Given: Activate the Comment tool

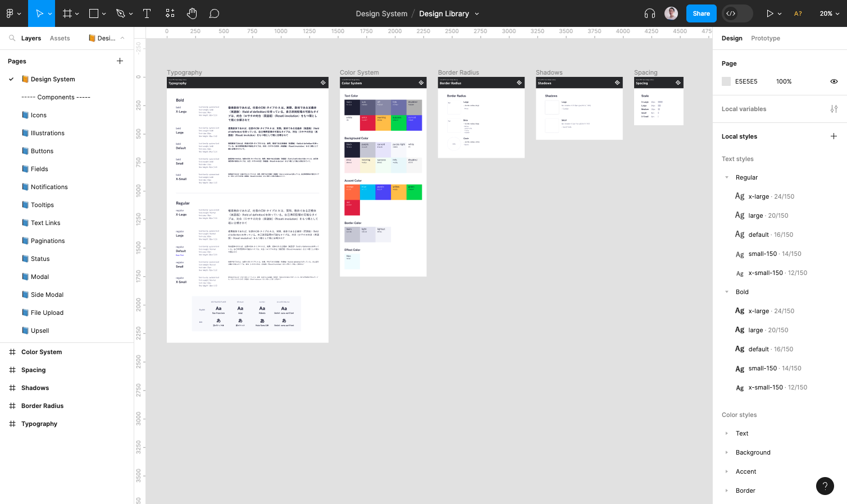Looking at the screenshot, I should pyautogui.click(x=214, y=13).
